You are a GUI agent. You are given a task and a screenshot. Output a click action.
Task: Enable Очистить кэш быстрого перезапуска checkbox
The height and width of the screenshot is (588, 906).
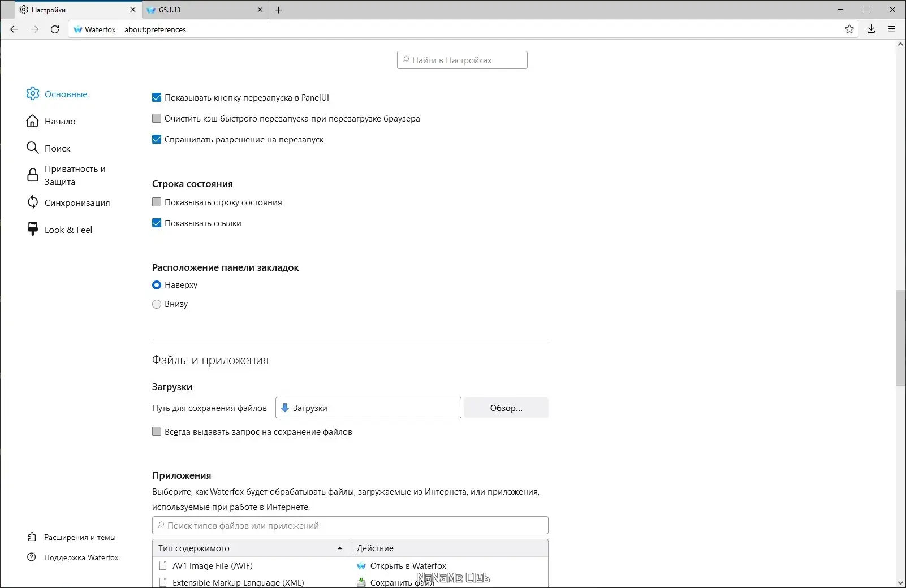pos(156,118)
